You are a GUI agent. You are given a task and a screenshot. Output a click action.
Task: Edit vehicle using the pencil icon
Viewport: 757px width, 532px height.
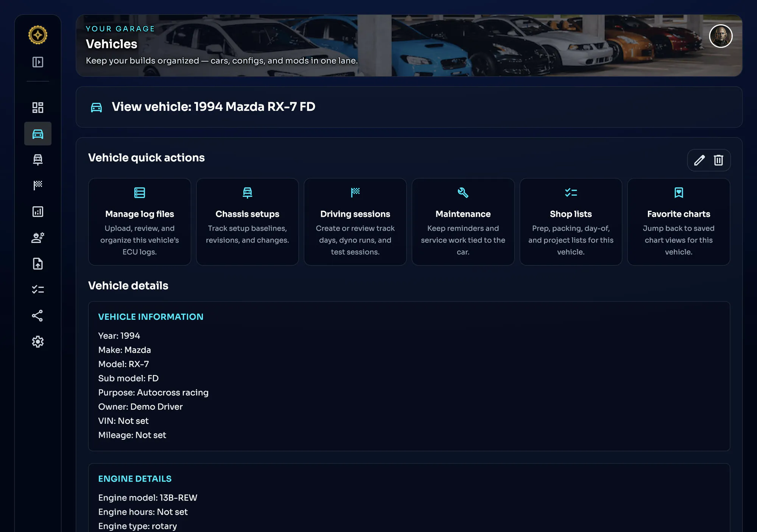point(699,160)
